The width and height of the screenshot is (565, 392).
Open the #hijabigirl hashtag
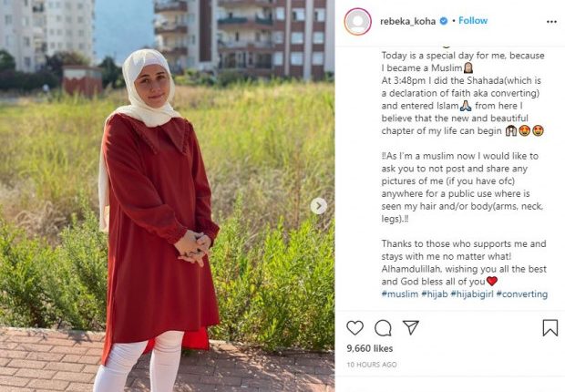pos(472,294)
